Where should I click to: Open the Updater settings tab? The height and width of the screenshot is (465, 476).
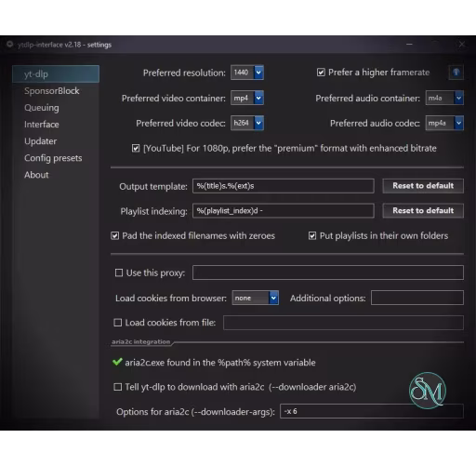pos(56,141)
